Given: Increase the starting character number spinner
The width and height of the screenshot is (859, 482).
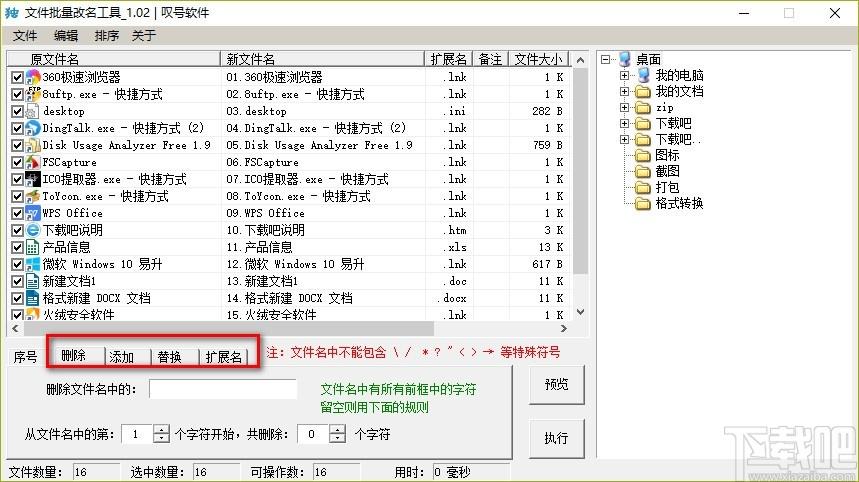Looking at the screenshot, I should [x=161, y=429].
